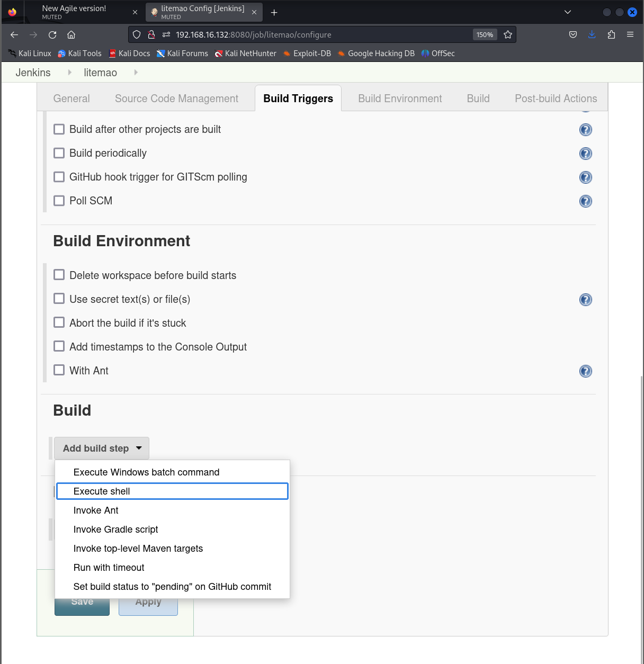Close the litemao Config tab
The image size is (644, 664).
254,12
